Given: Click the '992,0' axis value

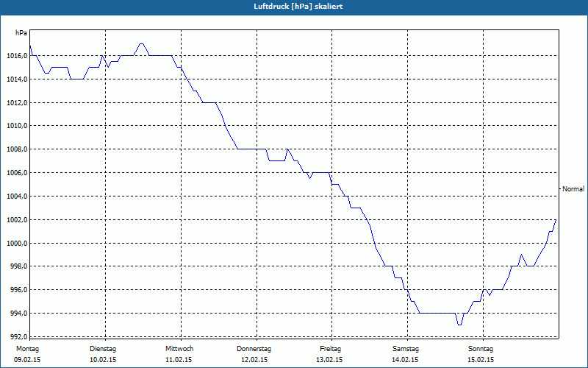Looking at the screenshot, I should pos(18,336).
